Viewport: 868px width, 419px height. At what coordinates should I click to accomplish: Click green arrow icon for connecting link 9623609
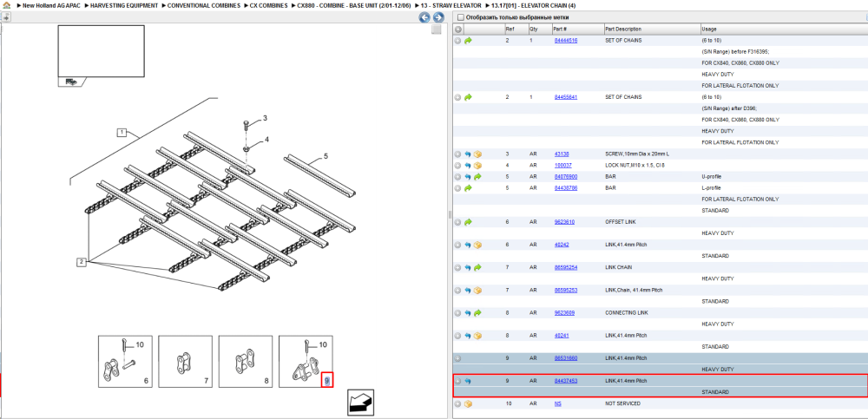click(477, 312)
